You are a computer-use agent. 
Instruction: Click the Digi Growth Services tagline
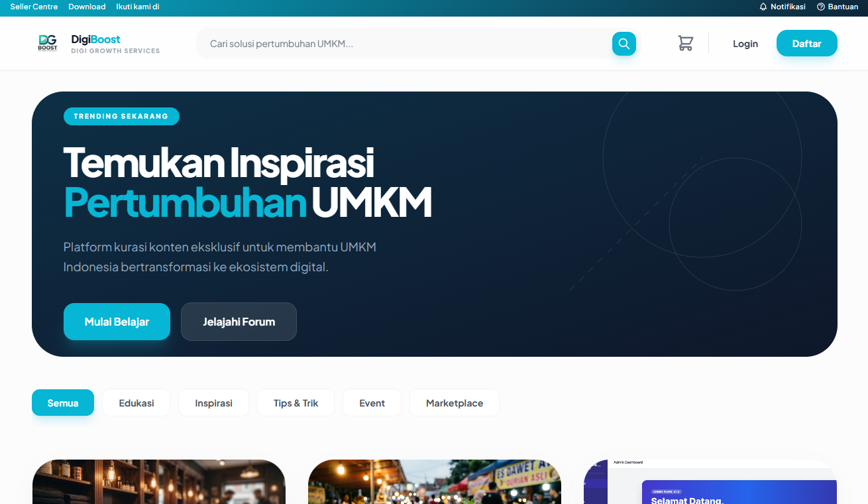[x=115, y=50]
